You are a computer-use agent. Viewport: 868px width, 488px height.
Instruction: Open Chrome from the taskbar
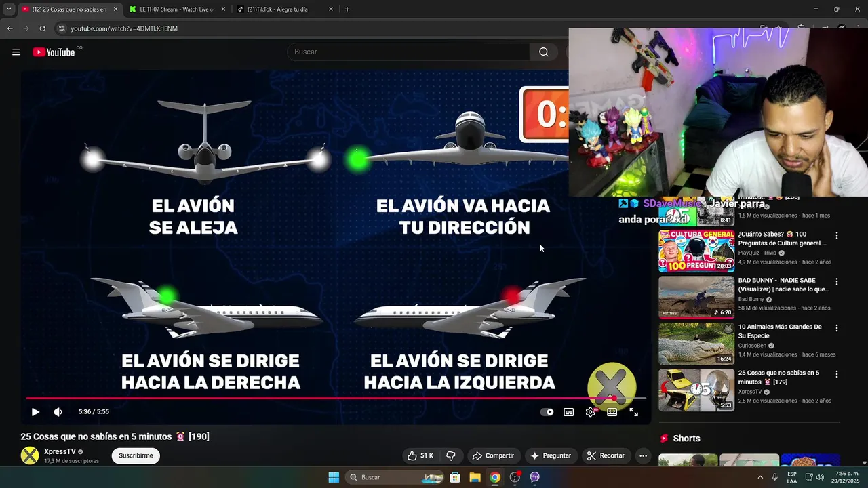click(x=495, y=477)
